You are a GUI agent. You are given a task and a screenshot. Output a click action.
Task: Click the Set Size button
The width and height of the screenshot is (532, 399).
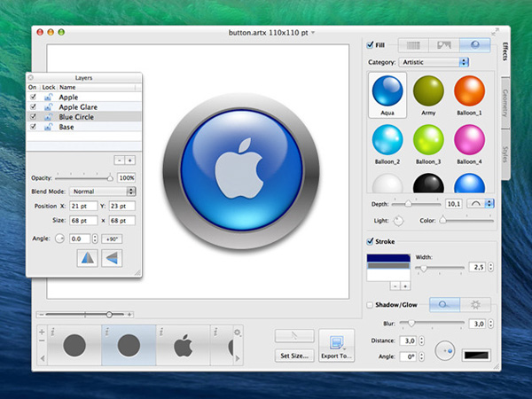[x=294, y=356]
